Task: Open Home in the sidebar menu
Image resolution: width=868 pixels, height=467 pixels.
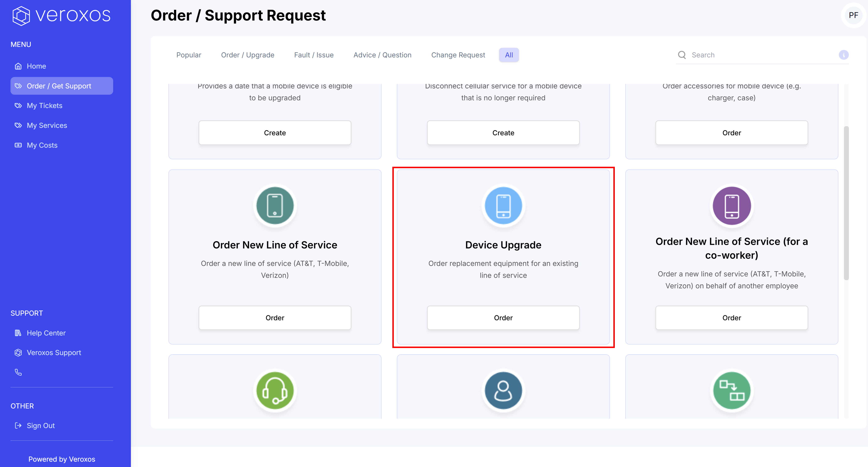Action: coord(62,66)
